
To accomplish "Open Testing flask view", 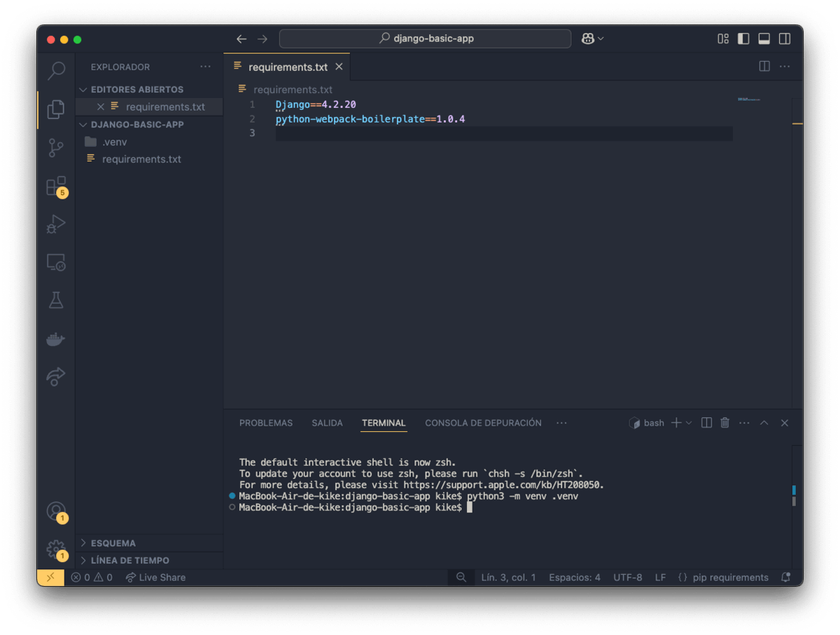I will point(56,300).
